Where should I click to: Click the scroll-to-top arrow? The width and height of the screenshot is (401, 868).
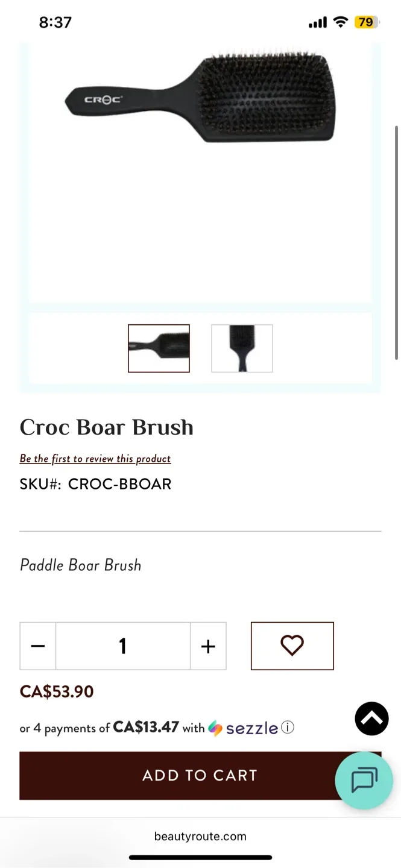(371, 719)
